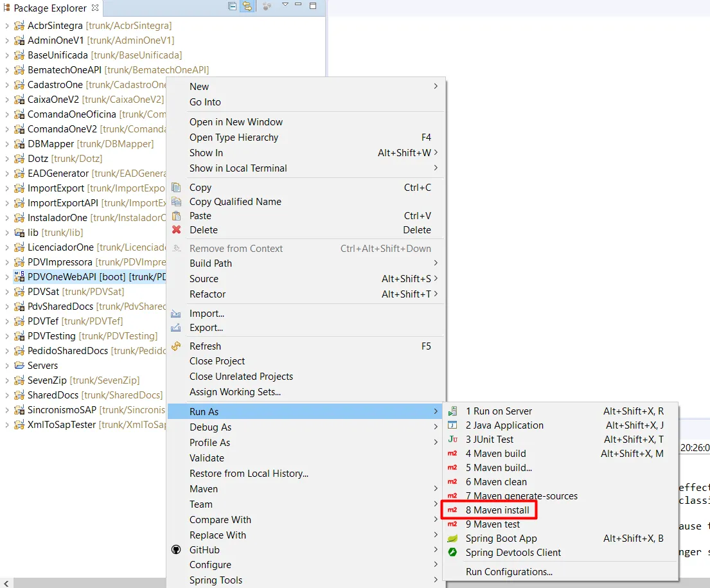
Task: Click the PDVOneWebAPI boot project icon
Action: click(x=19, y=276)
